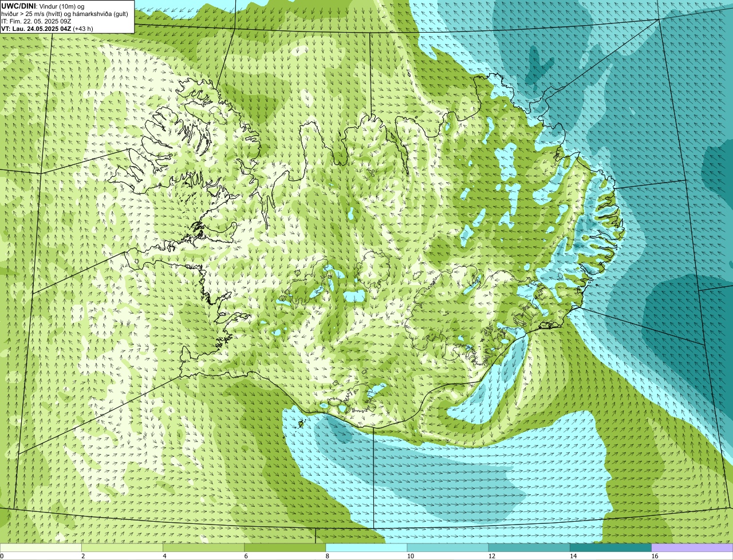Viewport: 733px width, 560px height.
Task: Click the legend scale label "2"
Action: click(x=83, y=556)
